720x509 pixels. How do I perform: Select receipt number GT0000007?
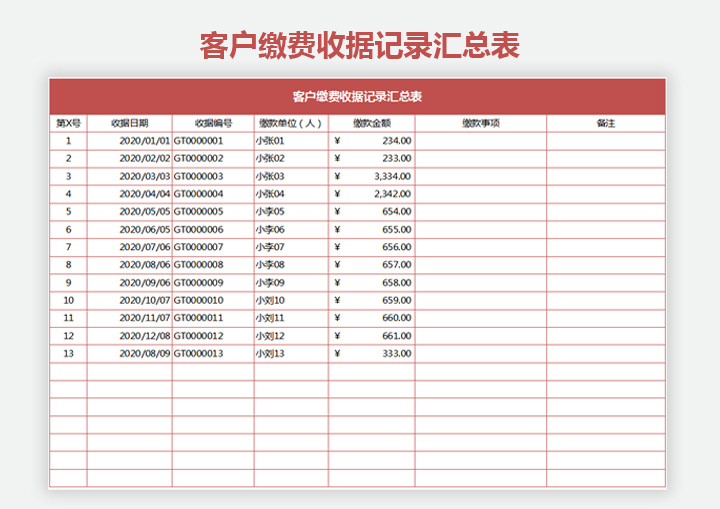click(198, 247)
